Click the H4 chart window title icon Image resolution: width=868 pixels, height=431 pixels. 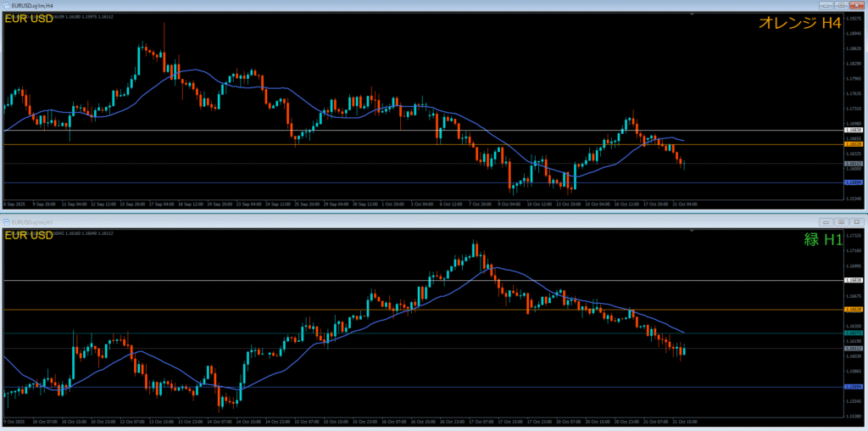[x=6, y=4]
